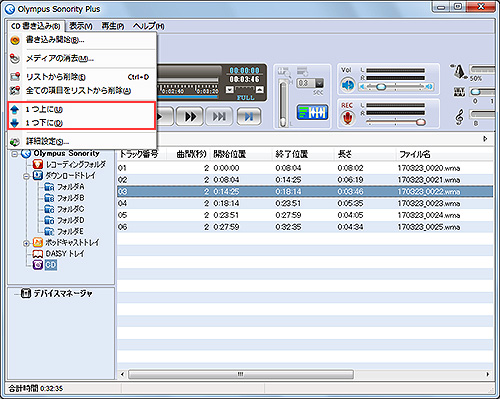Click the DAISYトレイ book icon
Viewport: 500px width, 399px height.
coord(38,254)
